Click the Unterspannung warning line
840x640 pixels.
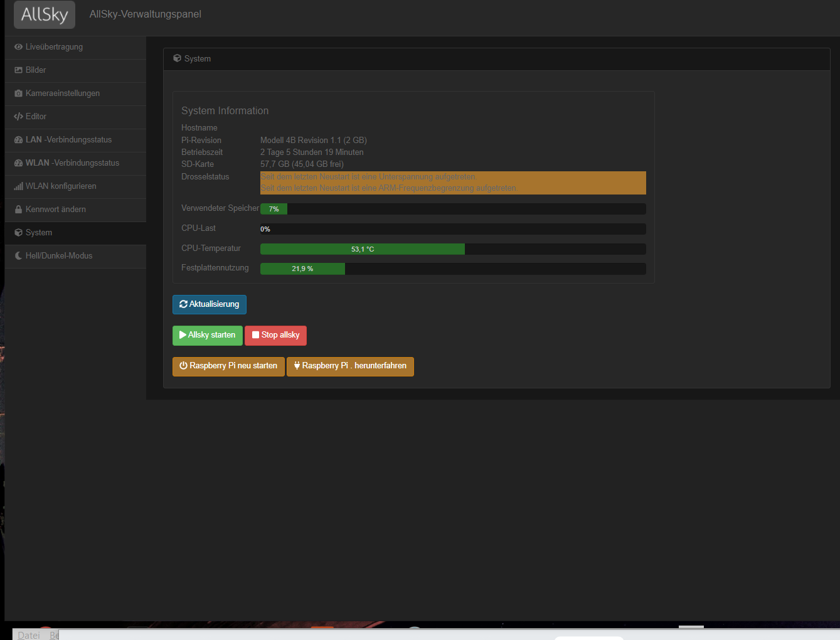[x=368, y=177]
